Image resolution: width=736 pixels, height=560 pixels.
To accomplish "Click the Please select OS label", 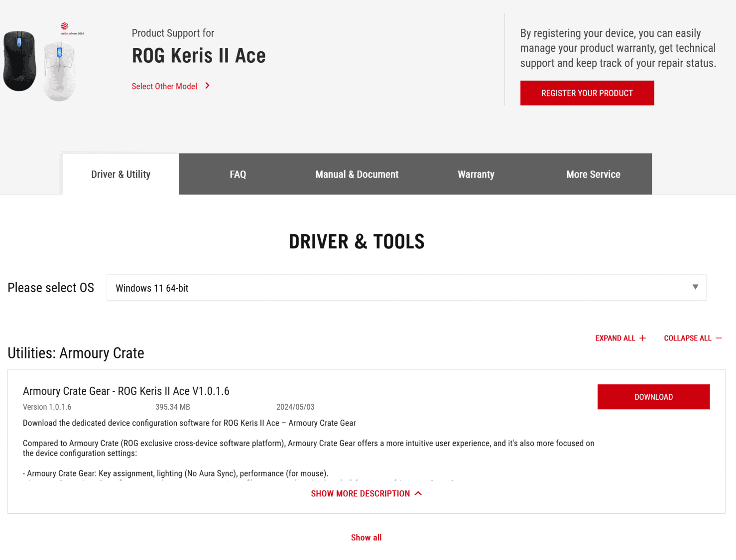I will (51, 288).
